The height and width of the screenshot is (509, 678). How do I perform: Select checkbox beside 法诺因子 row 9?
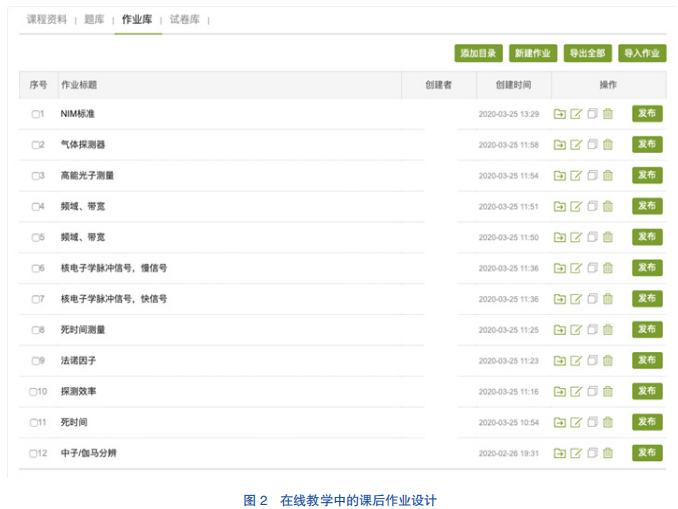(x=35, y=361)
